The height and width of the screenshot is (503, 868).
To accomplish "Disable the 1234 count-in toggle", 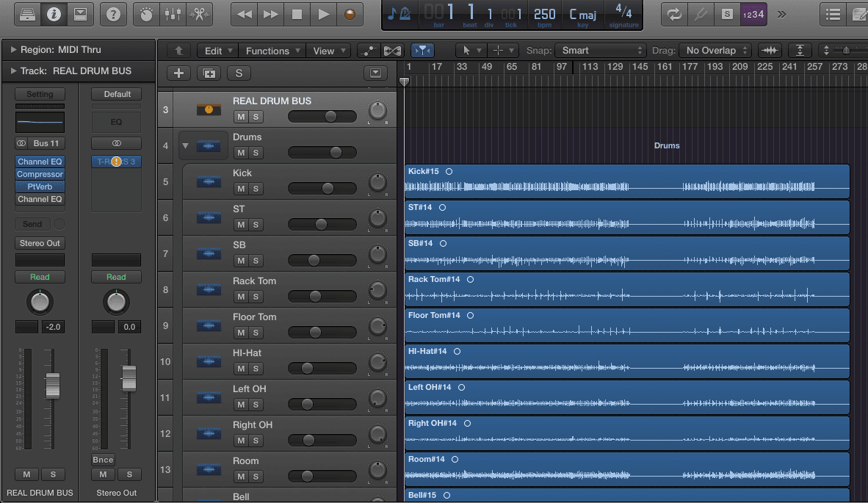I will pos(754,14).
